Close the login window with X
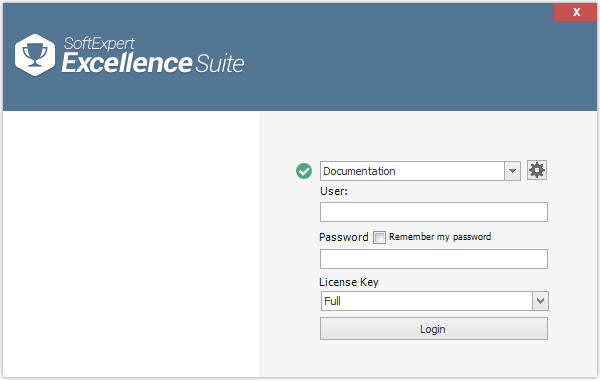This screenshot has height=381, width=600. (576, 12)
